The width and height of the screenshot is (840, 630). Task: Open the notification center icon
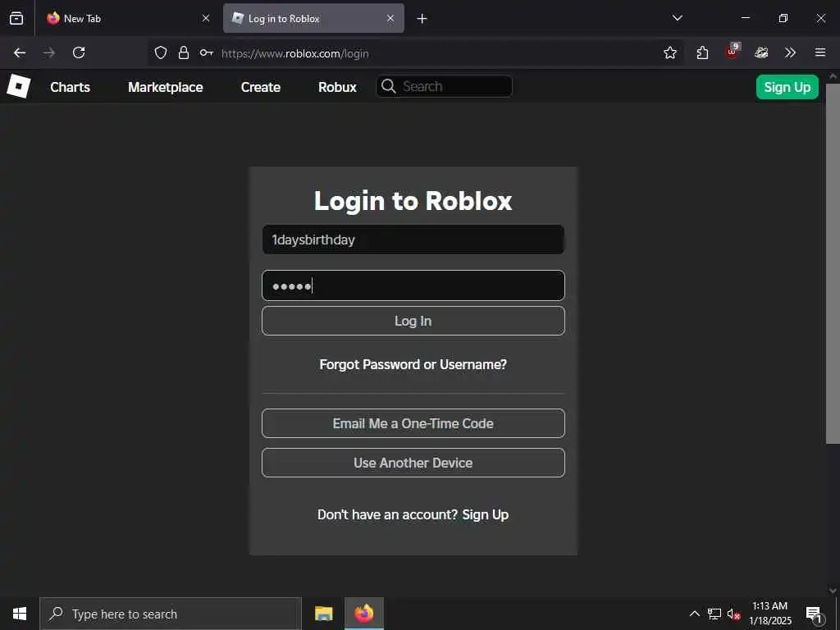814,614
